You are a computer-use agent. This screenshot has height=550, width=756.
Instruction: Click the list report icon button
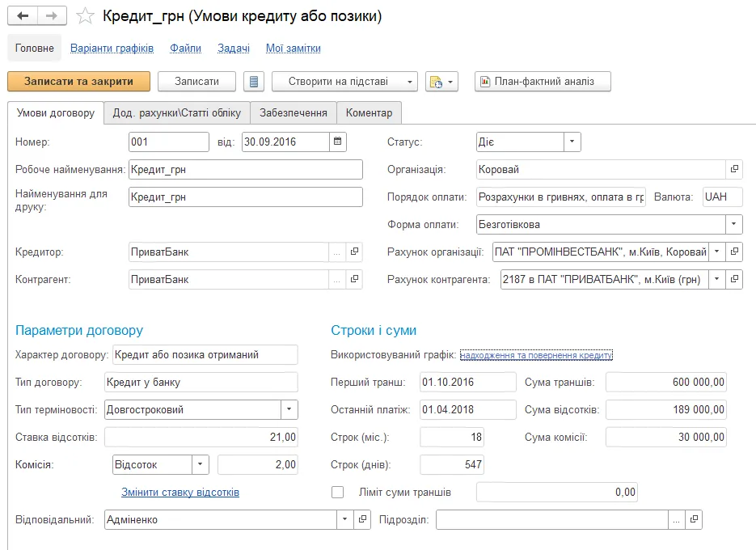[x=254, y=82]
